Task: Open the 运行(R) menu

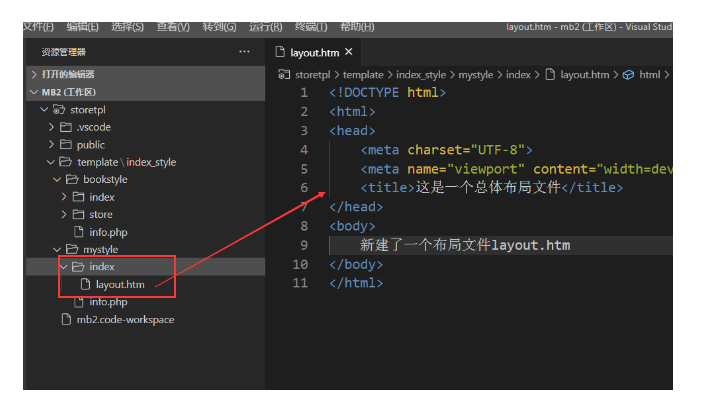Action: click(266, 27)
